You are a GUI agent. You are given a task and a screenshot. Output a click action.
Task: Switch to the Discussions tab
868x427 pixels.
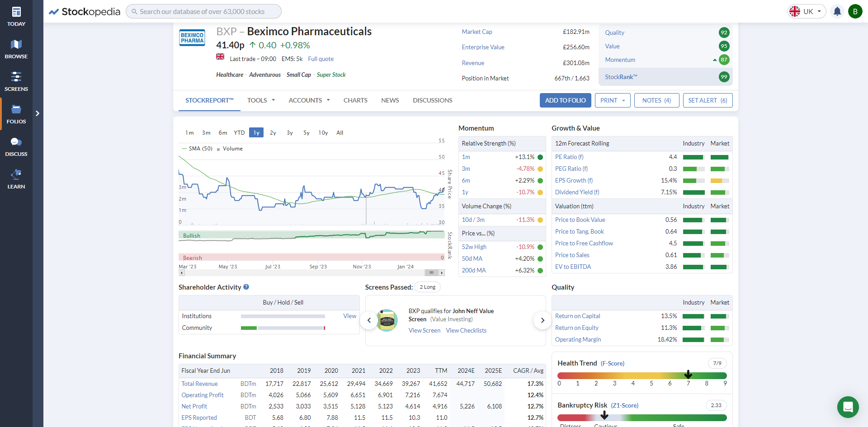click(433, 100)
